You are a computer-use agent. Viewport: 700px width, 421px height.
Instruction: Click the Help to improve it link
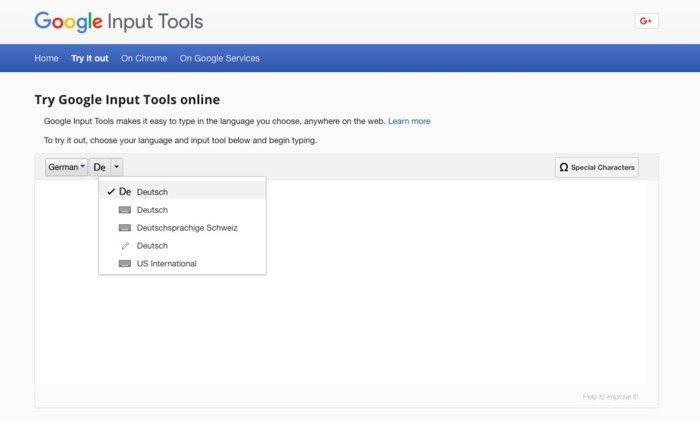[610, 397]
